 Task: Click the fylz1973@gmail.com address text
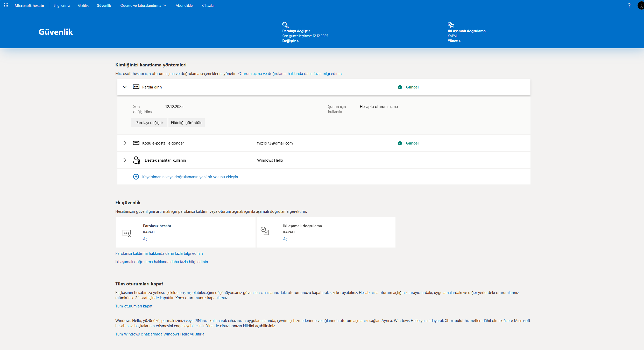[275, 143]
